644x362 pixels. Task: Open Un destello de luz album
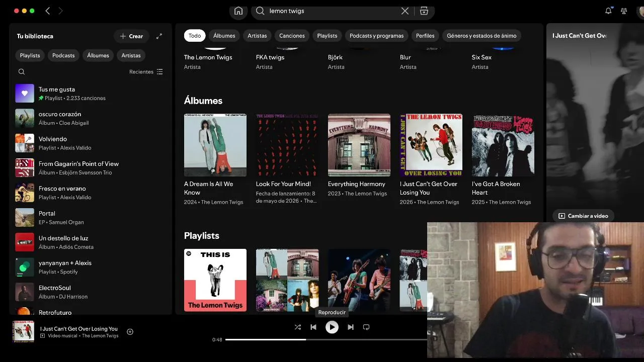pyautogui.click(x=91, y=242)
